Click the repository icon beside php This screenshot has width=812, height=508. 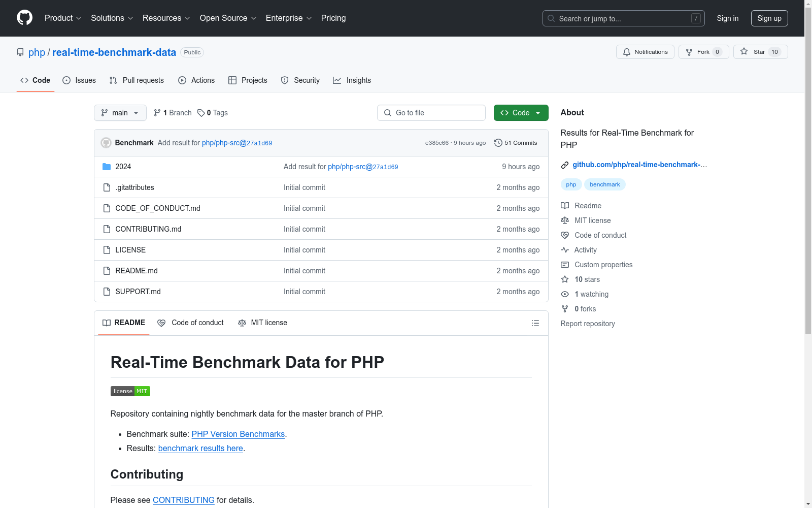point(20,52)
